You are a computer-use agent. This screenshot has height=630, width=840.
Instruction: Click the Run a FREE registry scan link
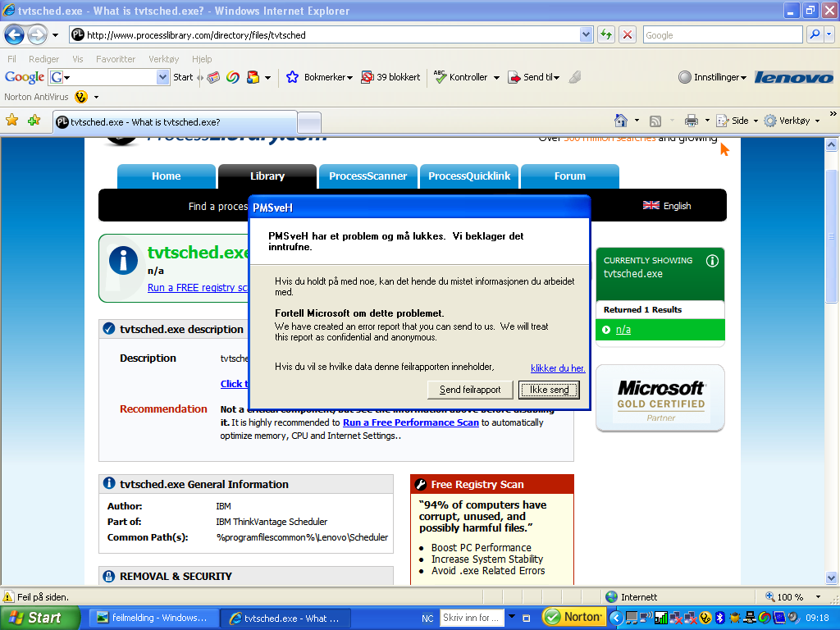coord(198,288)
